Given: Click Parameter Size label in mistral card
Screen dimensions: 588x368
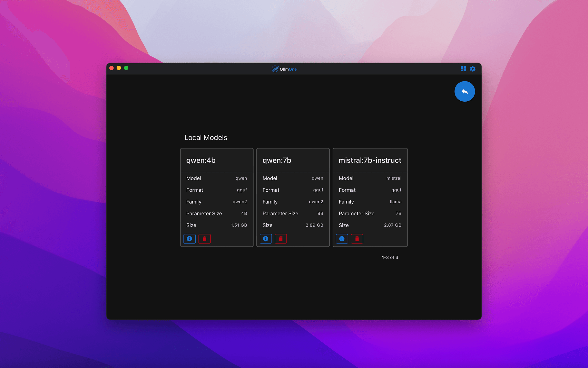Looking at the screenshot, I should pos(356,213).
